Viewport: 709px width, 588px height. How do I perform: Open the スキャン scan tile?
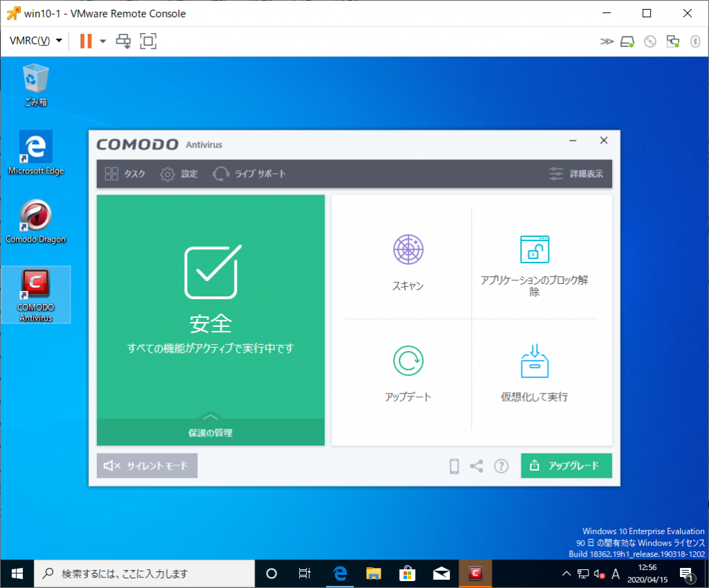pos(408,263)
